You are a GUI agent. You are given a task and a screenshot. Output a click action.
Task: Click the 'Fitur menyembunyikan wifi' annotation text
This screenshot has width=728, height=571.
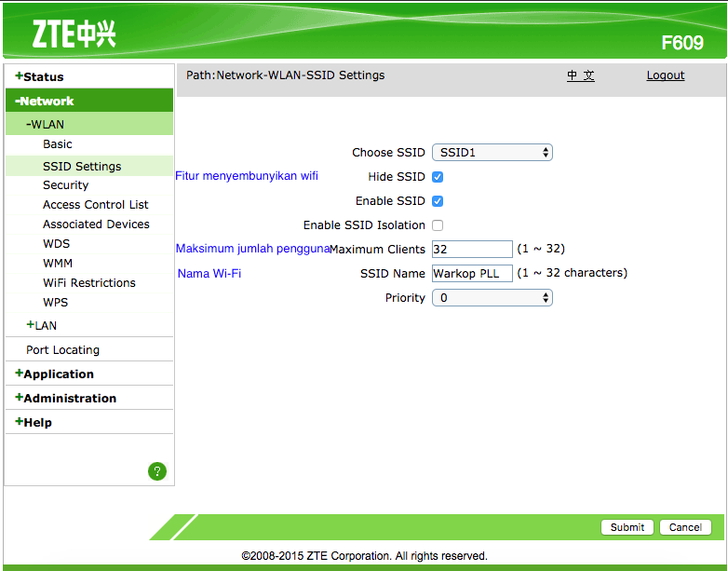coord(247,176)
